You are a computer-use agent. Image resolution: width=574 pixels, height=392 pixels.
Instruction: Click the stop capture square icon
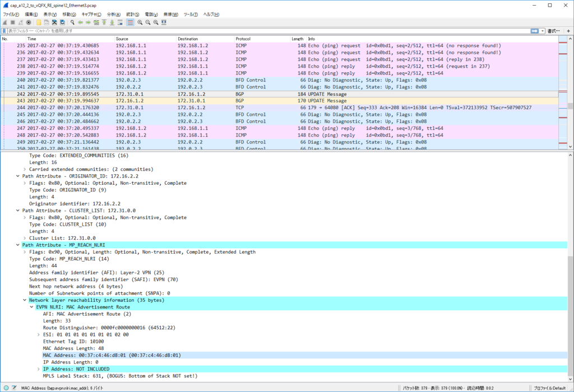tap(13, 22)
